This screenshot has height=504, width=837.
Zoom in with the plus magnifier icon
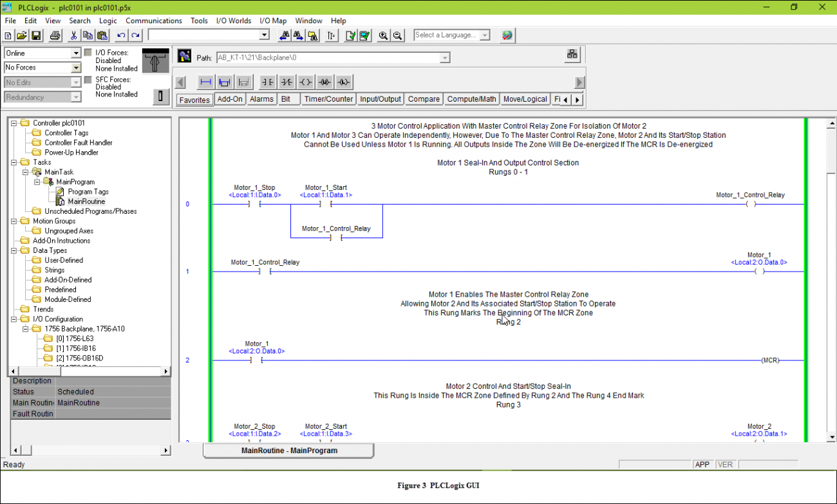pyautogui.click(x=384, y=35)
